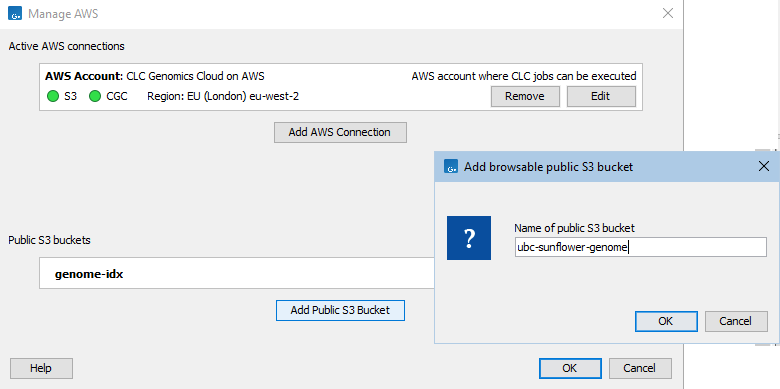
Task: Select the genome-idx public bucket entry
Action: coord(237,273)
